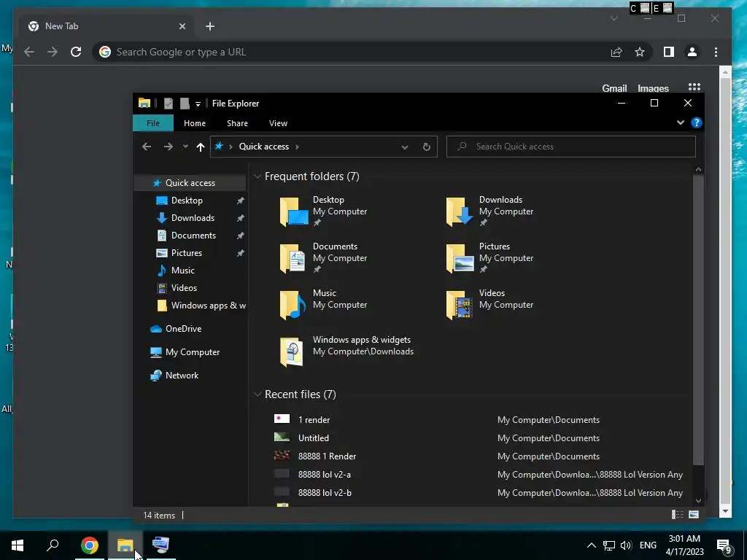The image size is (747, 560).
Task: Open File Explorer help icon
Action: click(x=697, y=122)
